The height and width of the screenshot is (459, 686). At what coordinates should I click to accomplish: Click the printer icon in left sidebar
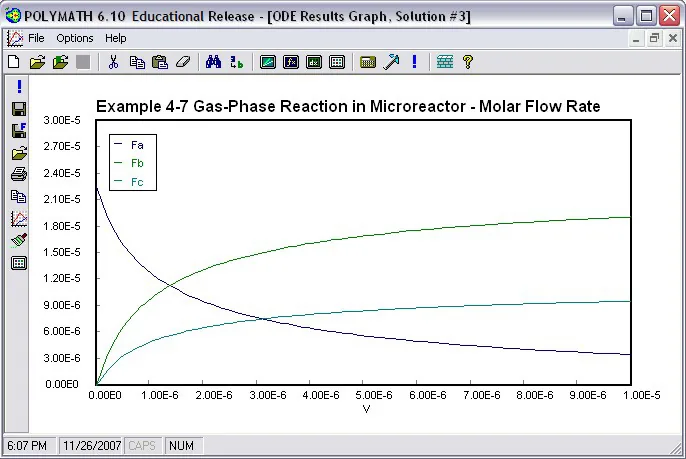click(x=19, y=174)
